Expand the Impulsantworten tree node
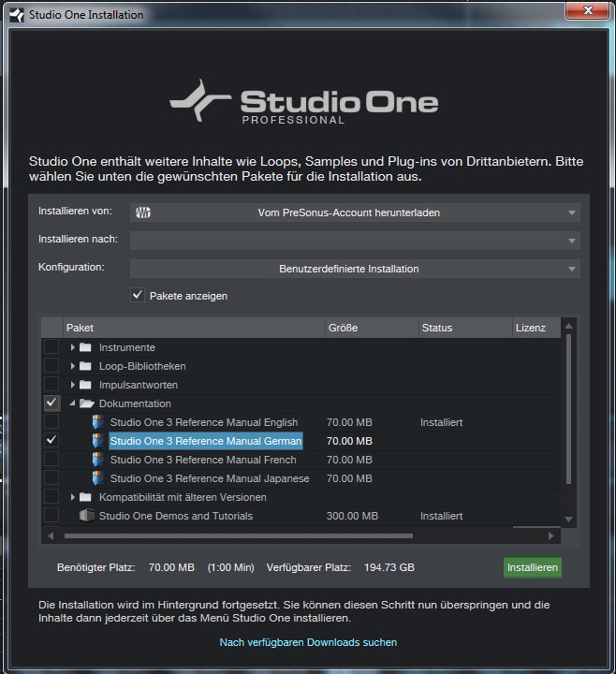 (72, 385)
